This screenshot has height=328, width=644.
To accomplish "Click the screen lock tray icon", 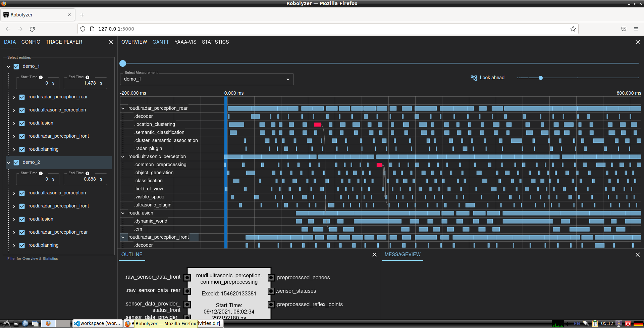I will click(x=619, y=324).
